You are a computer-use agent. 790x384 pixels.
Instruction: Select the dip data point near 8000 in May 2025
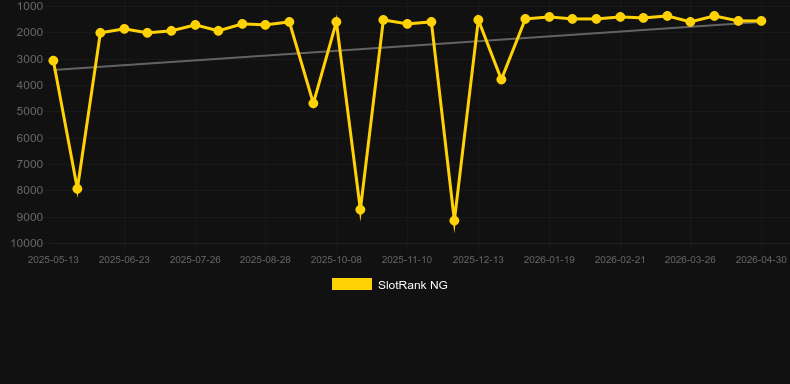[x=77, y=189]
